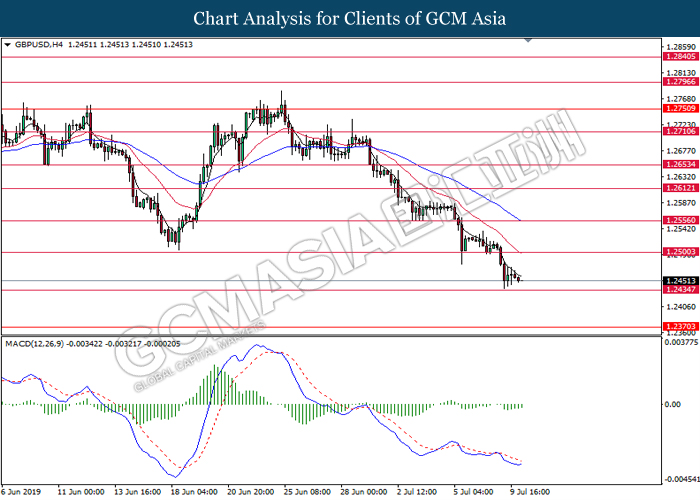
Task: Click the chart title header banner
Action: [350, 18]
